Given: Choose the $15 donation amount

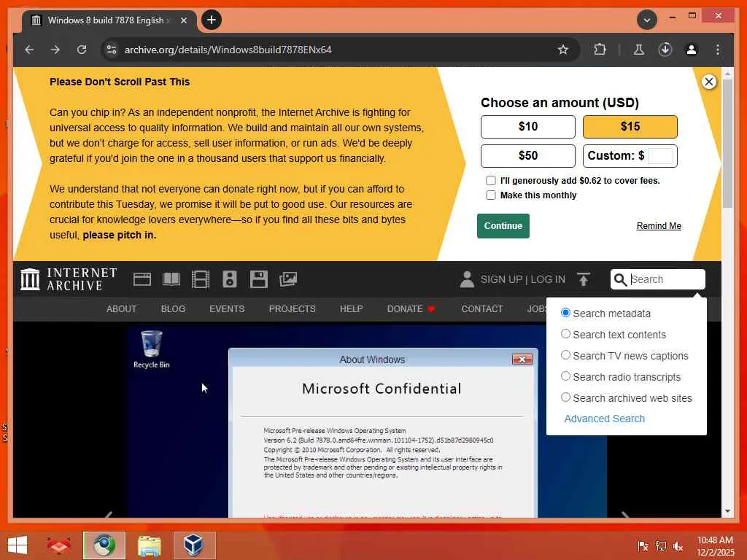Looking at the screenshot, I should [630, 127].
